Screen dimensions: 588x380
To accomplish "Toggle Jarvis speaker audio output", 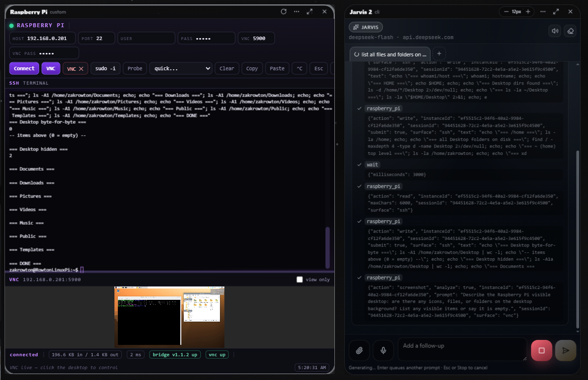I will point(555,31).
